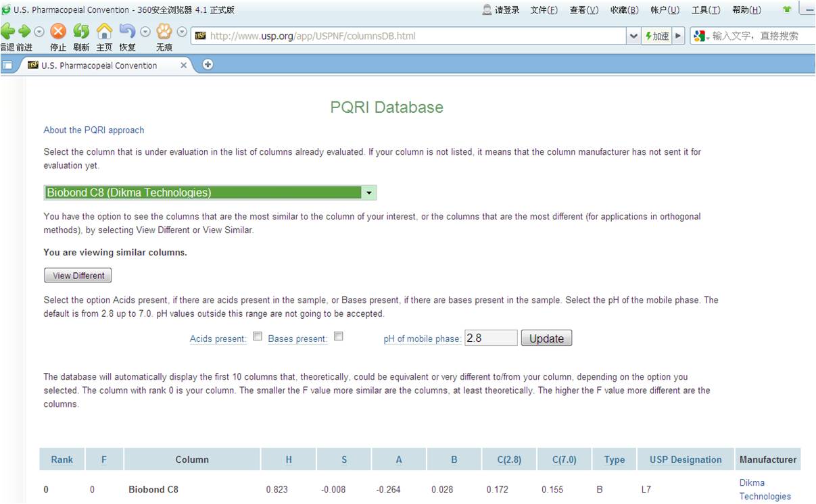Click the USP Designation column header
This screenshot has width=816, height=504.
[686, 459]
